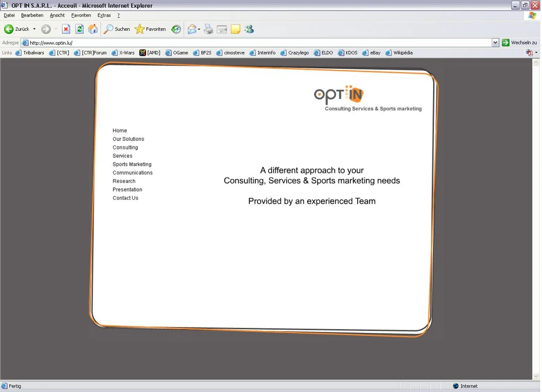This screenshot has height=392, width=542.
Task: Go to the Home page icon
Action: [x=93, y=29]
